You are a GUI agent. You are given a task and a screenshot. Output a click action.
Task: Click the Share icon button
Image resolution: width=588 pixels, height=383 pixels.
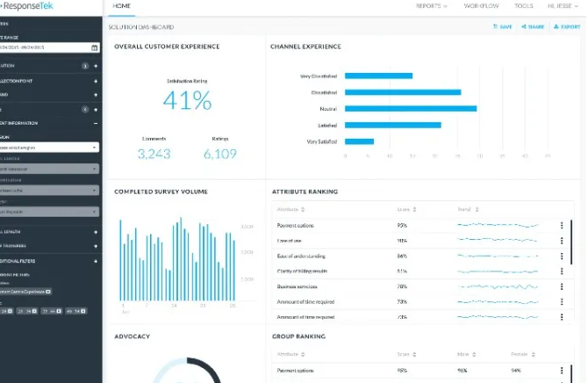[533, 26]
